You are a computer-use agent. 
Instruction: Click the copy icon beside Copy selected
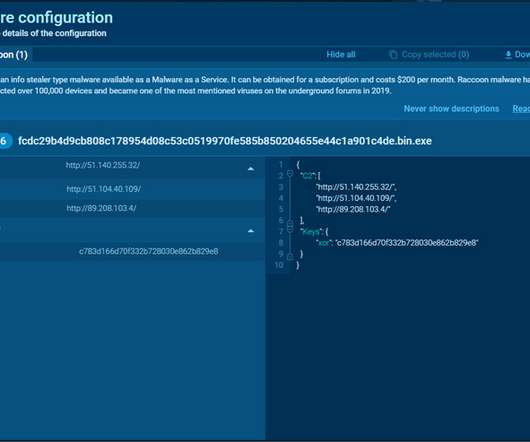point(393,54)
